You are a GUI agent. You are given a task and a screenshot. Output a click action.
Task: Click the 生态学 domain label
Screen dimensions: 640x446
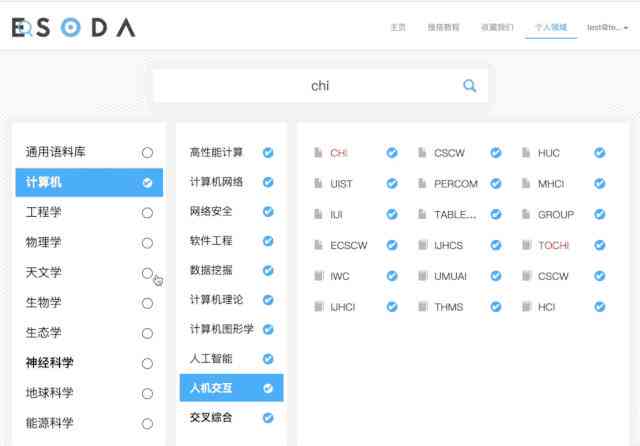43,333
